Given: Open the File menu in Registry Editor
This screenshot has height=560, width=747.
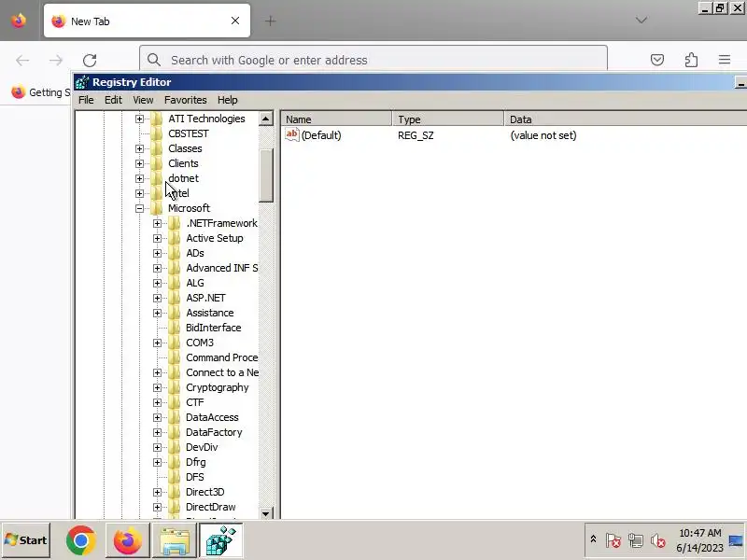Looking at the screenshot, I should tap(86, 100).
